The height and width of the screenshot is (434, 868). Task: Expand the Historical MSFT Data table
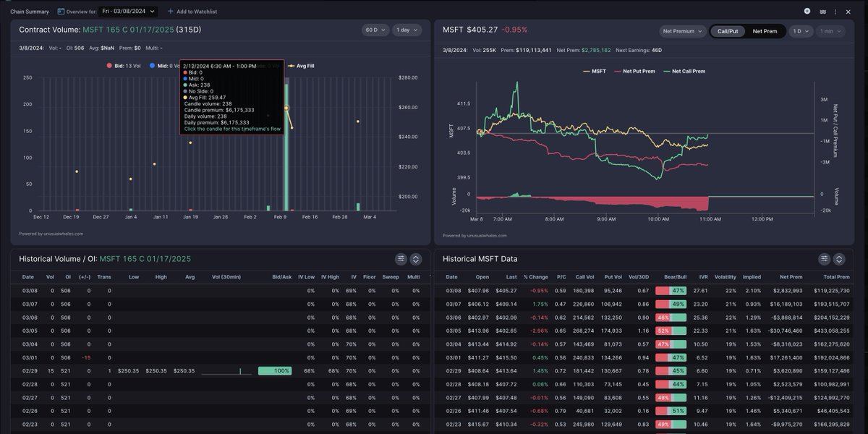(x=839, y=259)
